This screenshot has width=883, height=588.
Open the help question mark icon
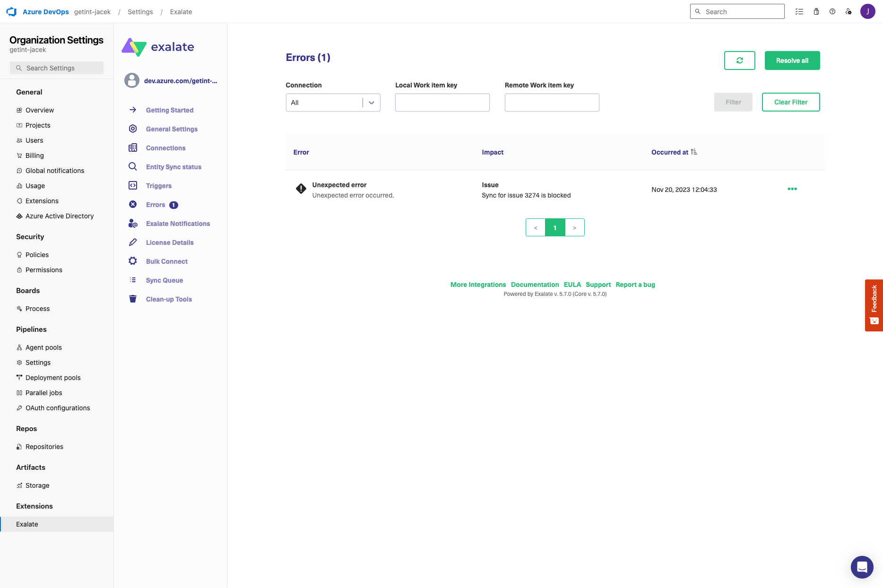(x=832, y=12)
